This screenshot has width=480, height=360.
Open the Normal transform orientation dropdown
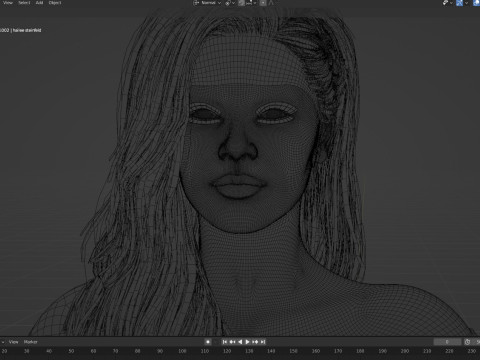(x=211, y=3)
